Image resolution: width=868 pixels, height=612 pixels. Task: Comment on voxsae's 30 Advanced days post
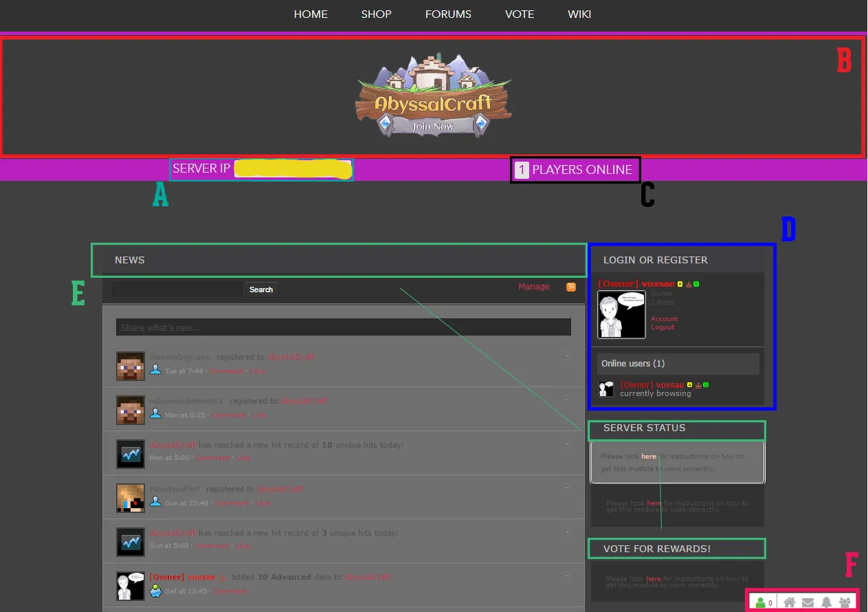coord(231,591)
